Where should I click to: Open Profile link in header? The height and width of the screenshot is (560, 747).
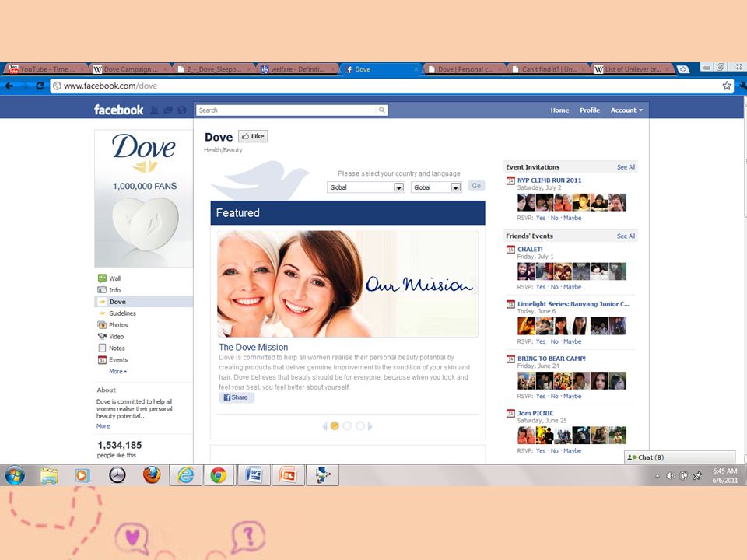[x=590, y=110]
